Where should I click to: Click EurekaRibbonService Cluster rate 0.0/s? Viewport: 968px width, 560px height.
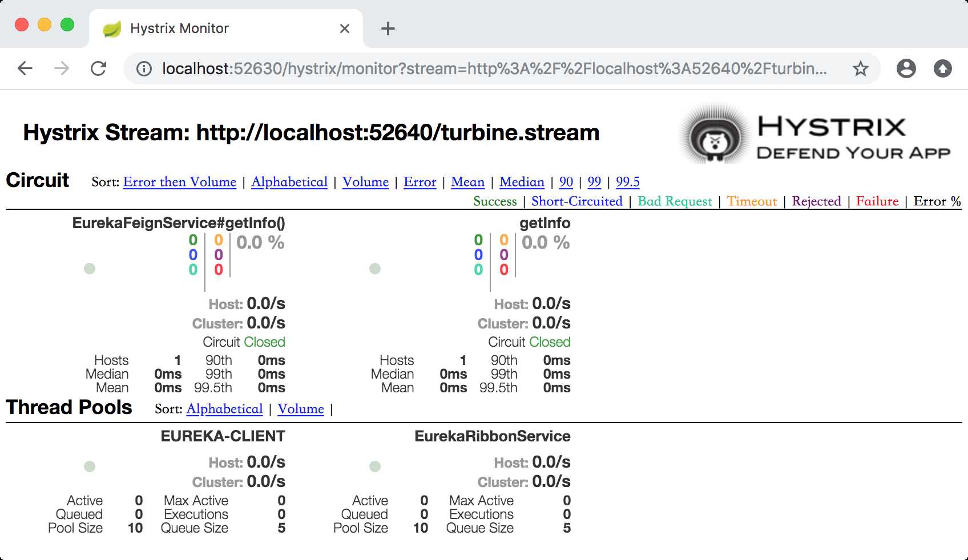[x=551, y=481]
